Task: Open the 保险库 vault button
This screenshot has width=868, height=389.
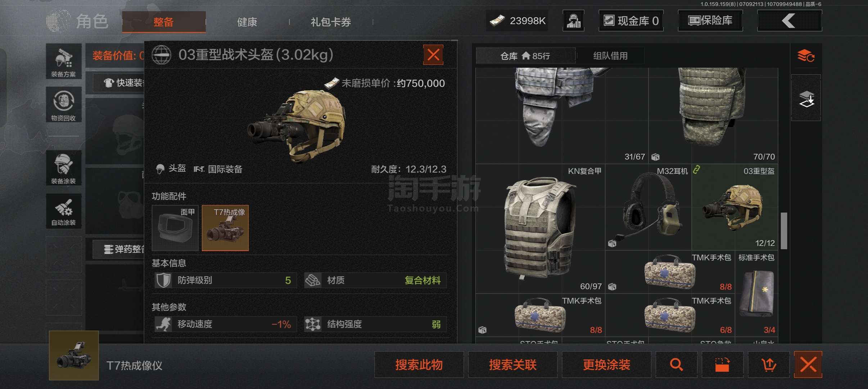Action: point(710,21)
